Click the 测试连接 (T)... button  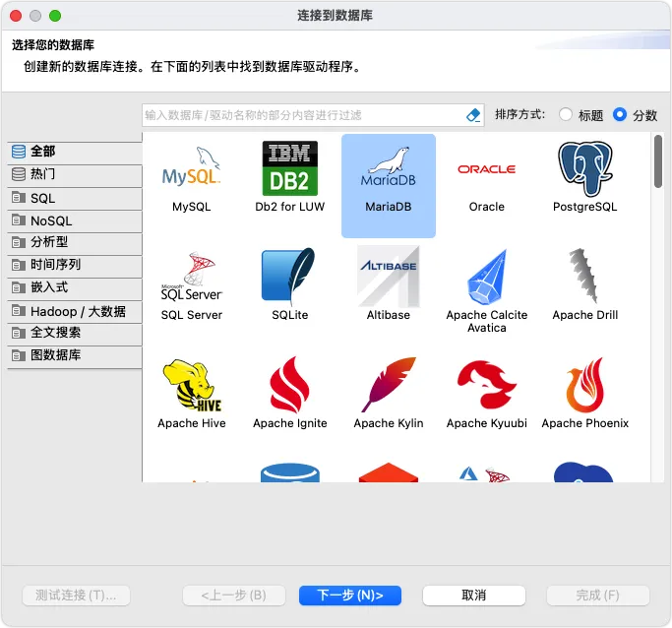(76, 596)
